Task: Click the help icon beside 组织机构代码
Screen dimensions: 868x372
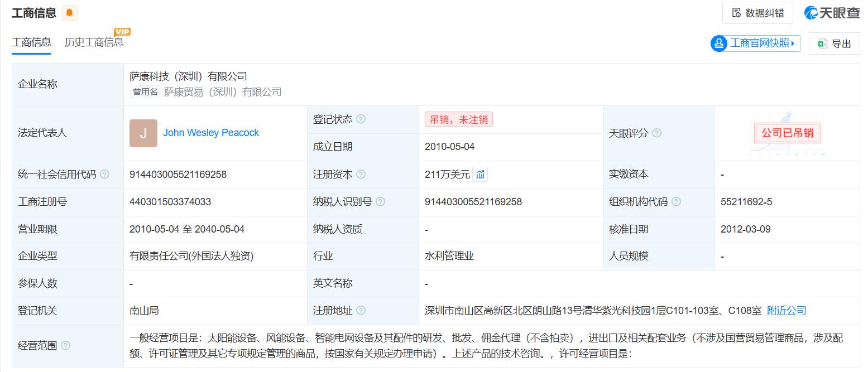Action: coord(677,202)
